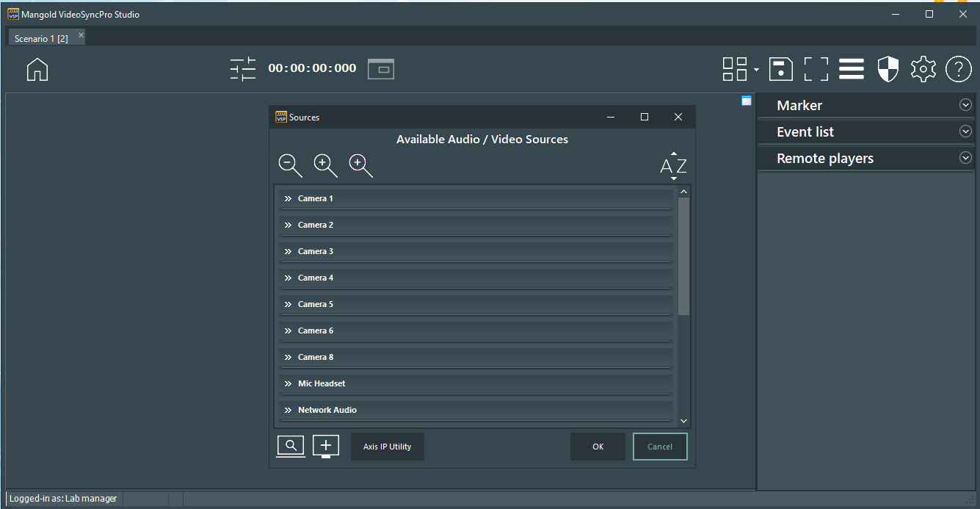Click the security shield icon
This screenshot has height=509, width=980.
888,69
